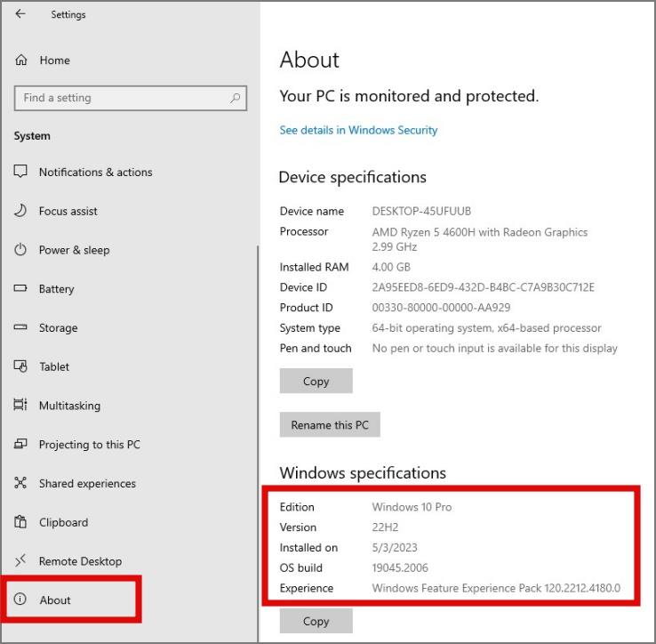Click Rename this PC button

tap(330, 424)
